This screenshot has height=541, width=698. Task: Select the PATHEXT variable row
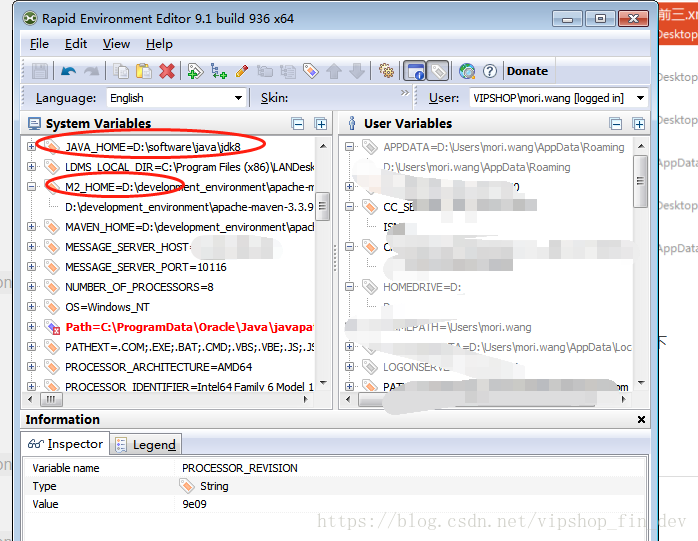point(189,347)
